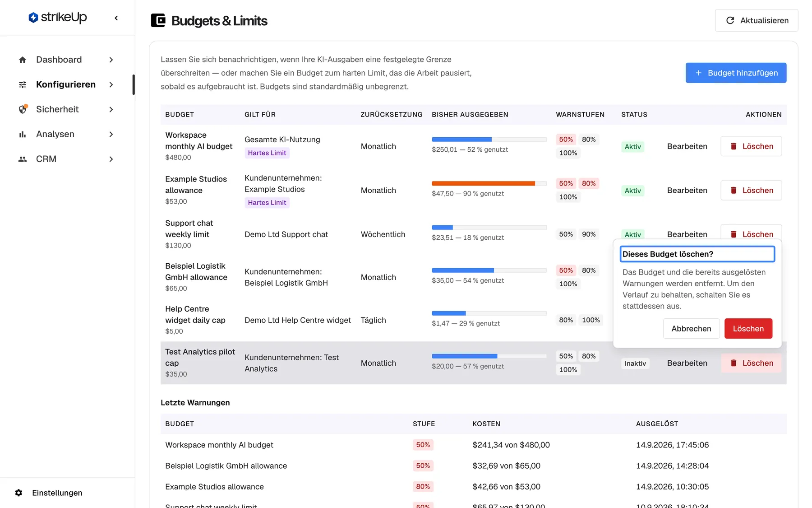
Task: Click trash icon for Workspace monthly AI budget
Action: 734,146
